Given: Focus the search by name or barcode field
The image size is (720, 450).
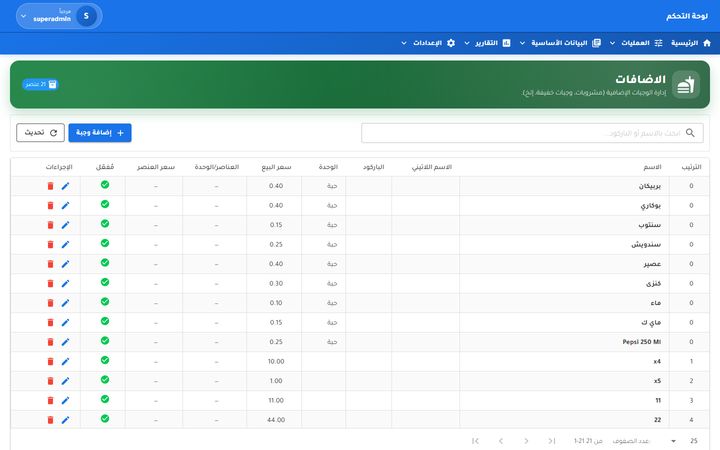Looking at the screenshot, I should 532,133.
